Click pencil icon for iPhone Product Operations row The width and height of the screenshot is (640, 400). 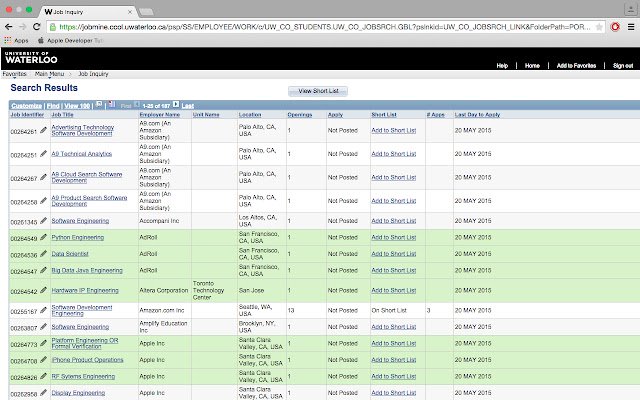pos(43,360)
